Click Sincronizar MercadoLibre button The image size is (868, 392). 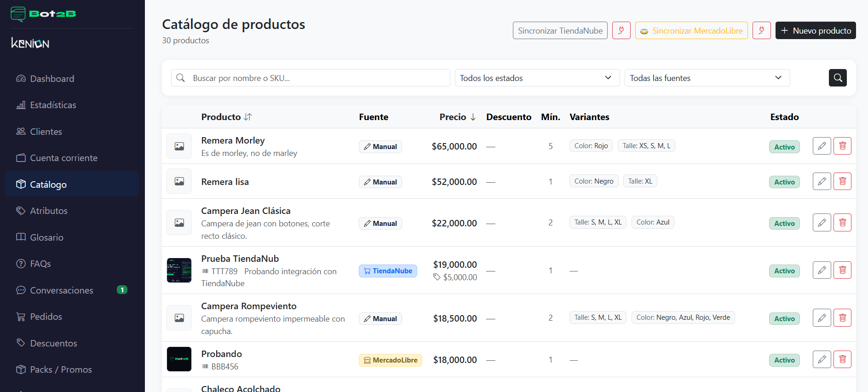(x=691, y=30)
